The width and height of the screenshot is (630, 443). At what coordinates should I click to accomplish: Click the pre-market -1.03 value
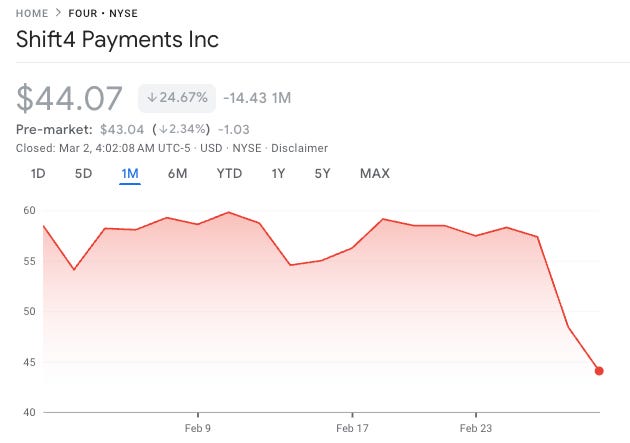point(234,129)
